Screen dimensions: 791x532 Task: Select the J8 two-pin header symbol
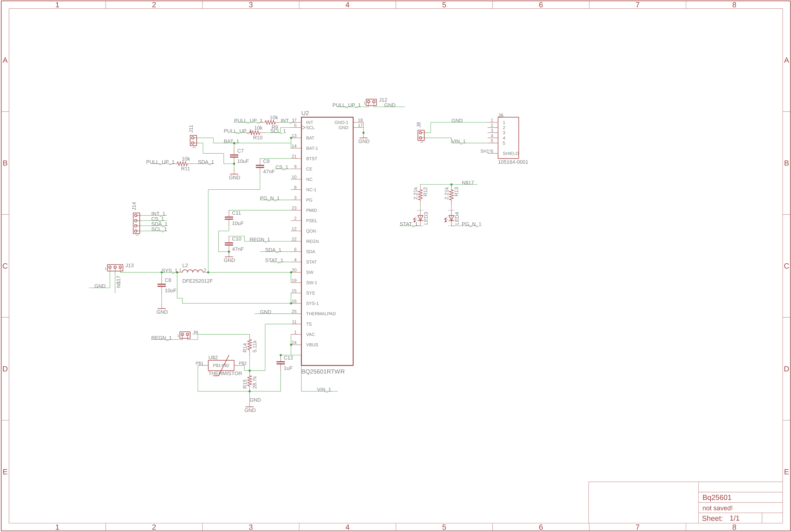click(x=421, y=135)
